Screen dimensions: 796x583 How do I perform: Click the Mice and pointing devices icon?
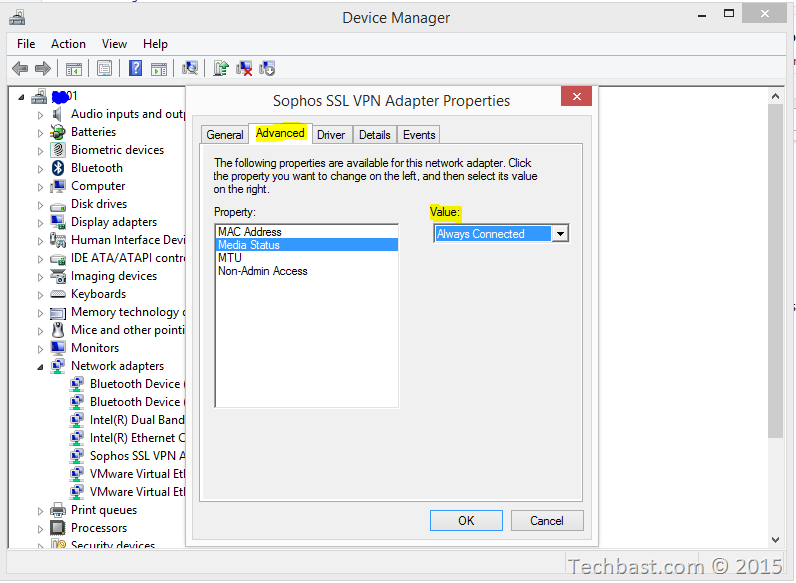[x=58, y=330]
